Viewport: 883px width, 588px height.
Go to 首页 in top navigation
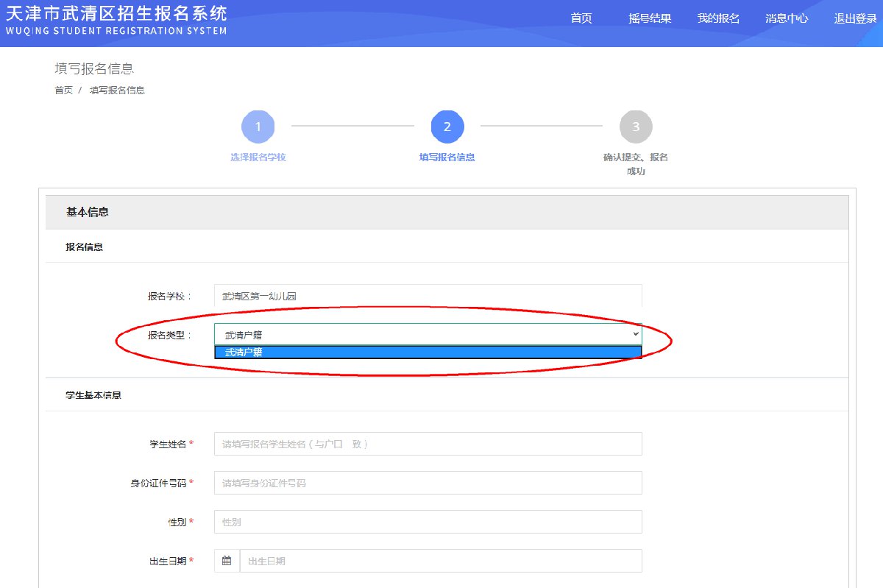581,18
